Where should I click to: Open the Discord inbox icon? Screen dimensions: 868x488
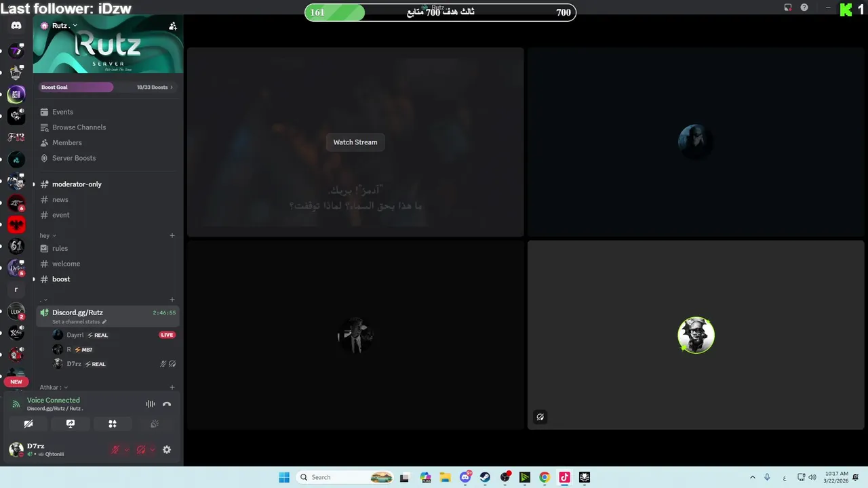[788, 7]
